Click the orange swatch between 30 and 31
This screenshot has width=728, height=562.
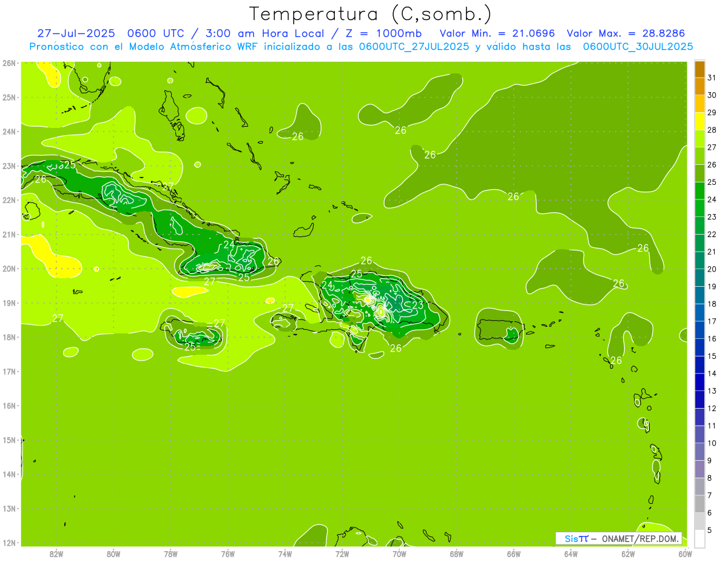[x=699, y=86]
